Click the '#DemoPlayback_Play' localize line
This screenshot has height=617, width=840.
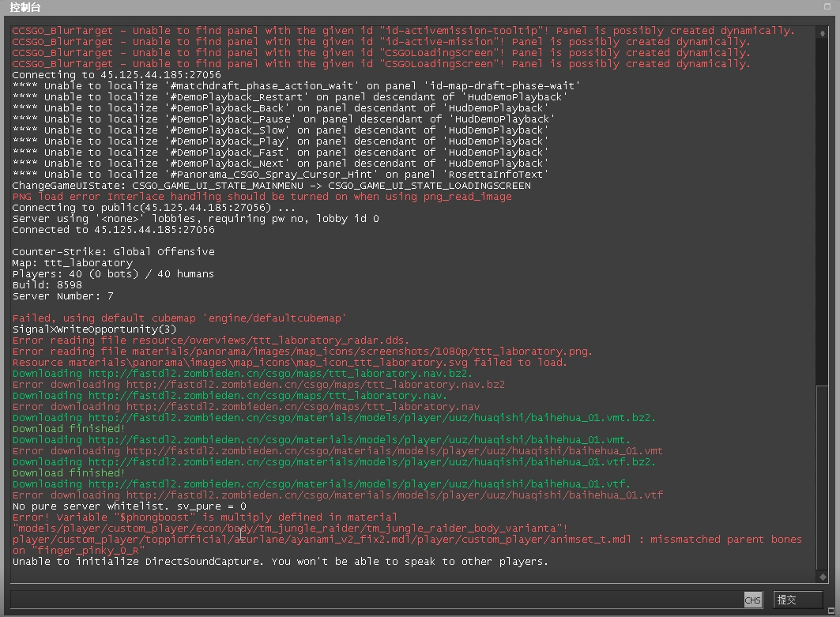[281, 141]
